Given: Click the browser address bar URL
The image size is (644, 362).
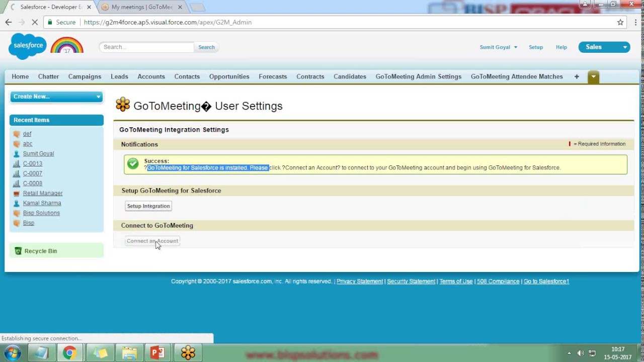Looking at the screenshot, I should [168, 22].
